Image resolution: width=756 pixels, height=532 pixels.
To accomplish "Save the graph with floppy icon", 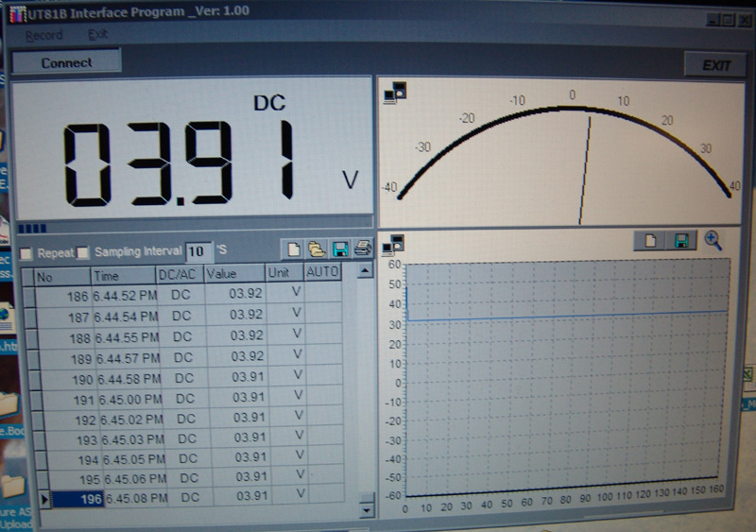I will pyautogui.click(x=681, y=241).
